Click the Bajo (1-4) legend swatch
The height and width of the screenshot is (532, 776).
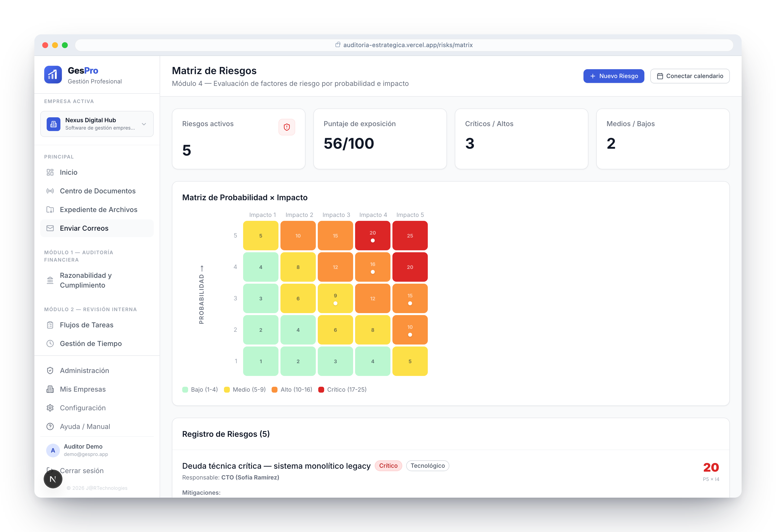click(x=185, y=390)
